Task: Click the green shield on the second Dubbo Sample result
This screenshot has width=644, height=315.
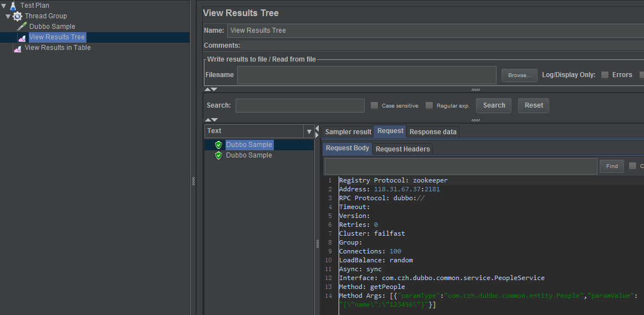Action: (x=218, y=155)
